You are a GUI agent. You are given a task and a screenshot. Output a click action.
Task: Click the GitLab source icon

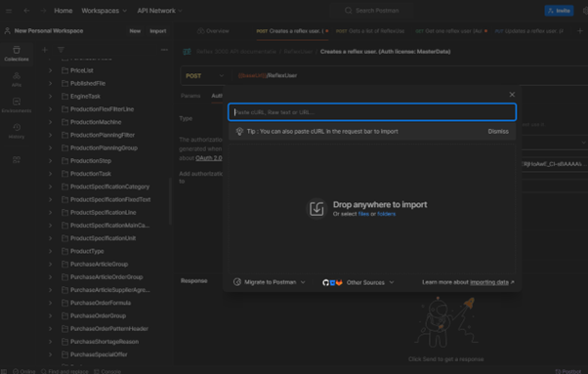[339, 282]
